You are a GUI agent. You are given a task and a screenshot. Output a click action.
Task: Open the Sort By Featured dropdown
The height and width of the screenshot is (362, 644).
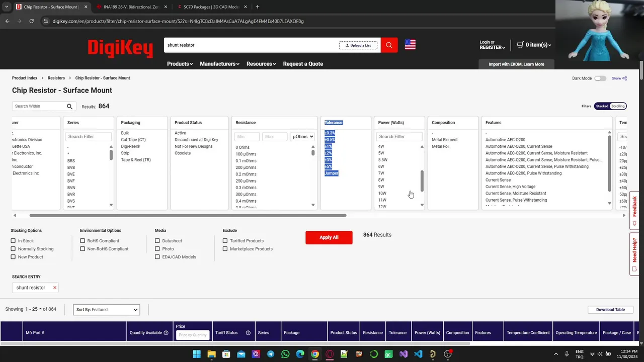(x=107, y=310)
